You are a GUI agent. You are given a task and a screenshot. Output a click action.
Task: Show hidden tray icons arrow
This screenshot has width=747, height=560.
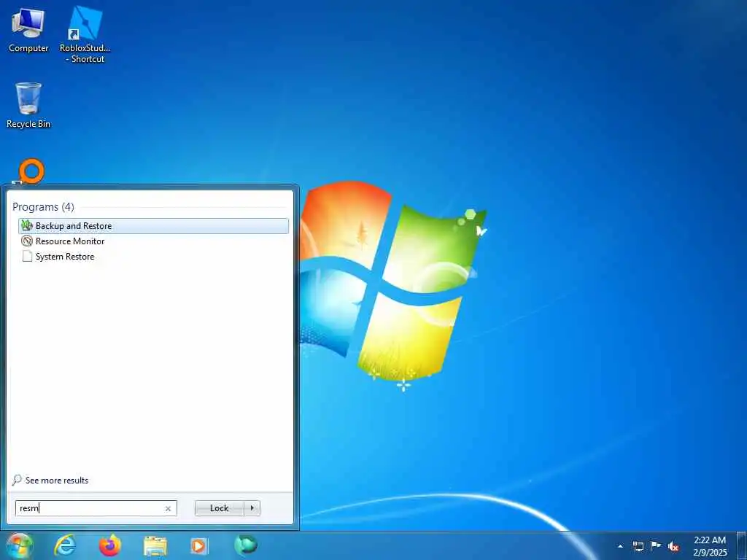pos(620,546)
